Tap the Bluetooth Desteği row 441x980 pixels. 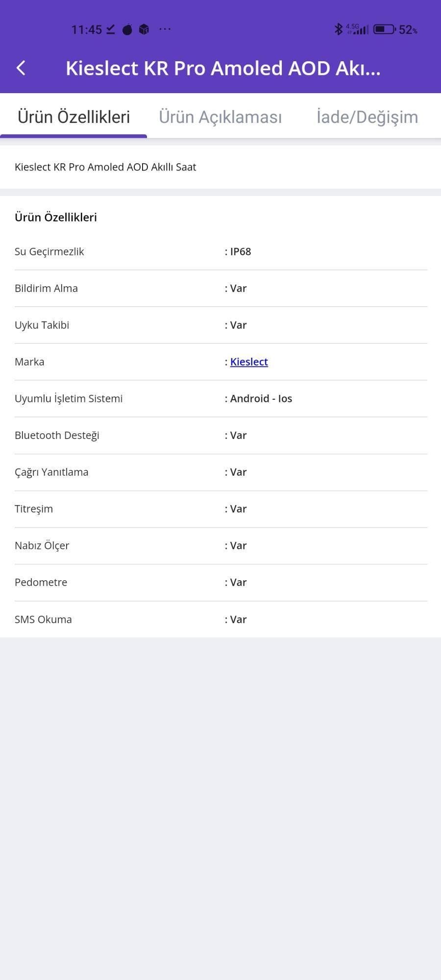[x=220, y=435]
